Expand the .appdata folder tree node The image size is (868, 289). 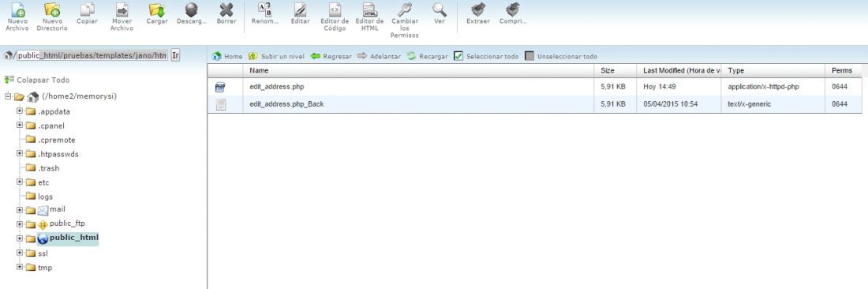(x=20, y=111)
